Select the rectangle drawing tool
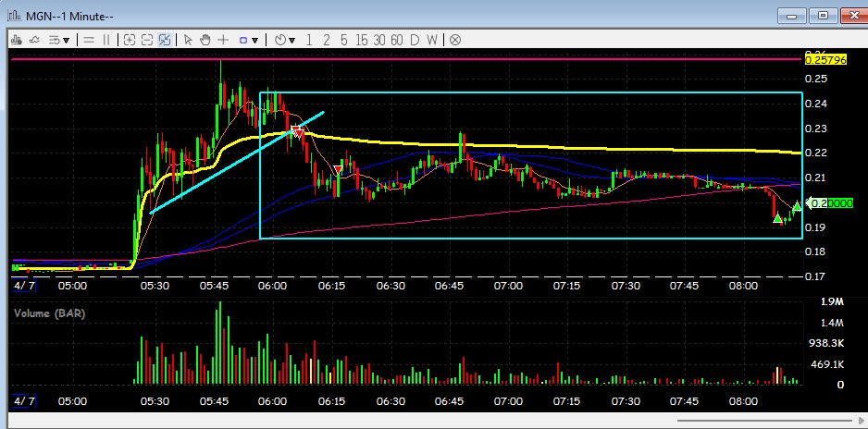This screenshot has width=868, height=429. (243, 40)
